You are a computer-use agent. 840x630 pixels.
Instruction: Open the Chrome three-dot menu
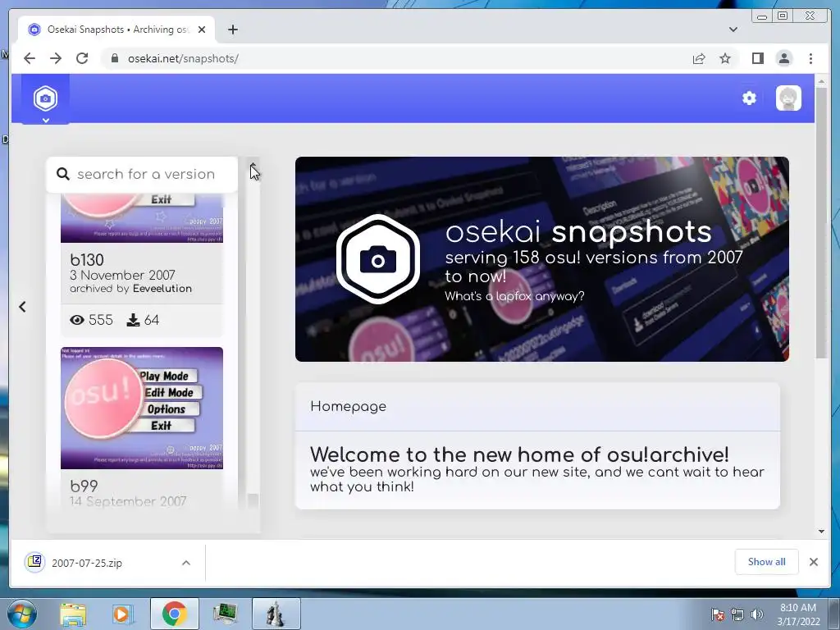pyautogui.click(x=810, y=58)
